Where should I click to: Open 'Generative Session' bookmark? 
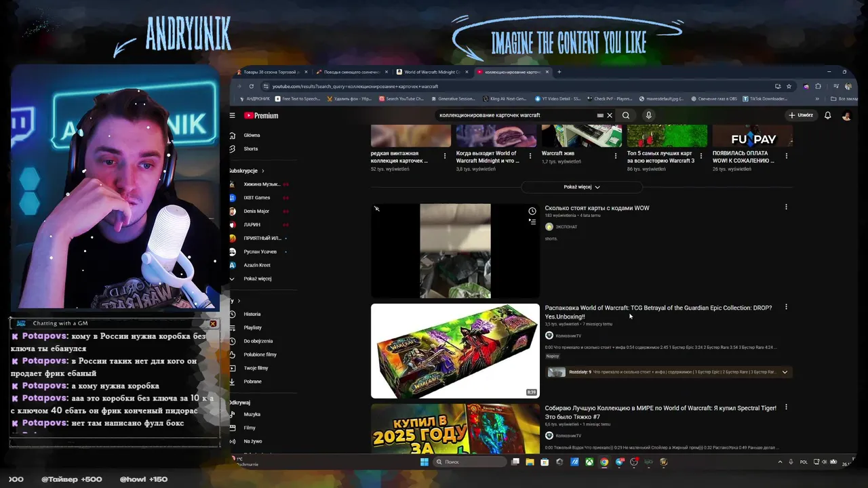click(453, 99)
